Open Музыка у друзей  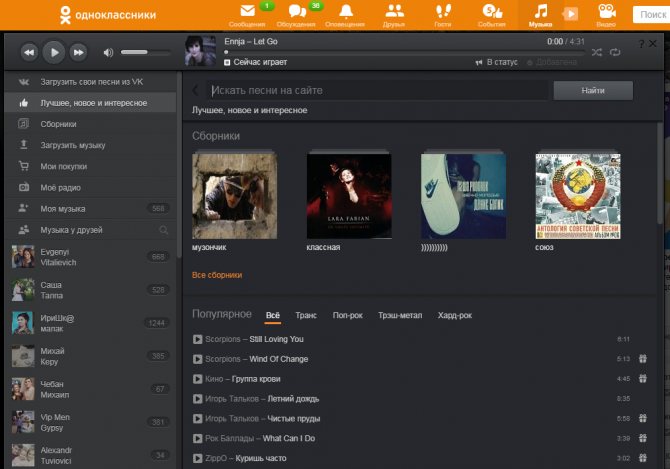[x=90, y=230]
